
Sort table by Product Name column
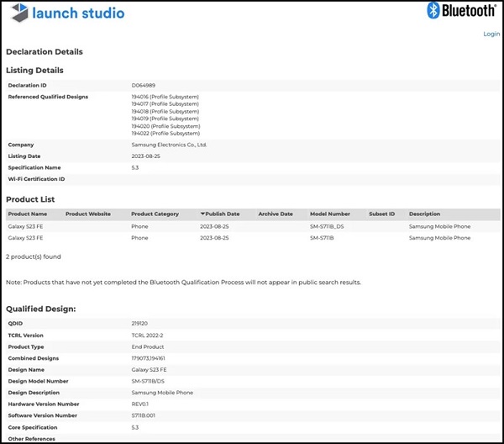28,214
